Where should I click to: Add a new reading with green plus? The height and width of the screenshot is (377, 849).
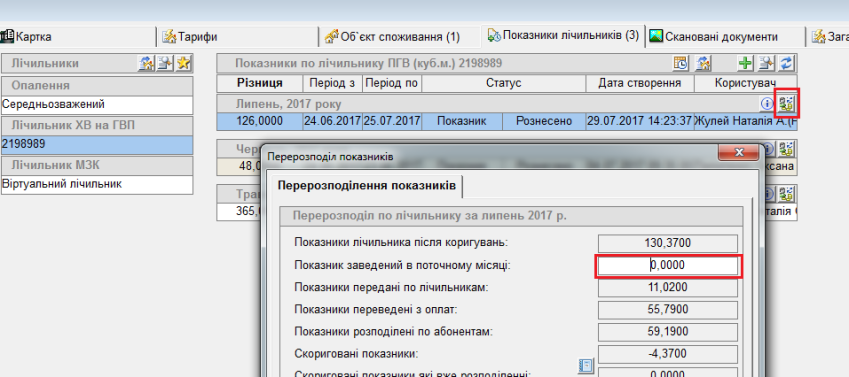746,63
